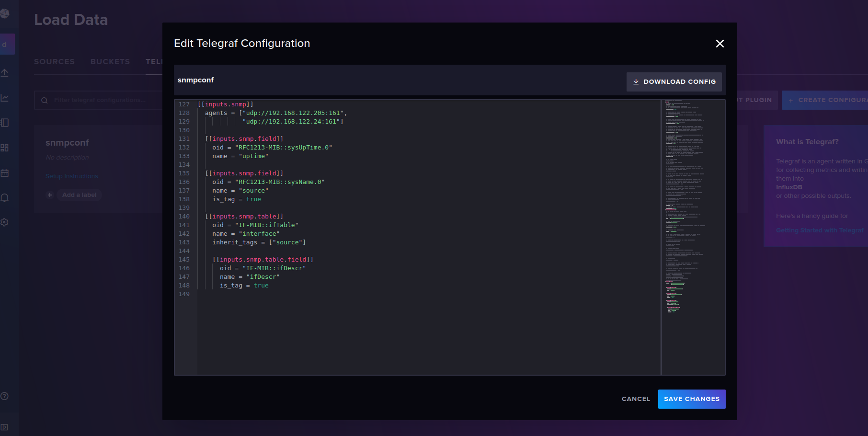This screenshot has width=868, height=436.
Task: Open Dashboards sidebar icon
Action: 5,148
